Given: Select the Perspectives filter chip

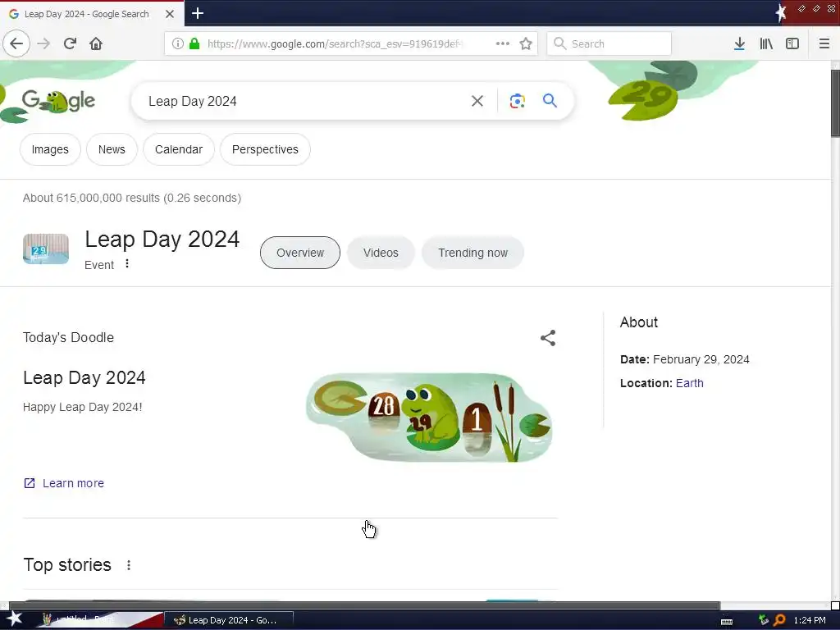Looking at the screenshot, I should coord(265,149).
